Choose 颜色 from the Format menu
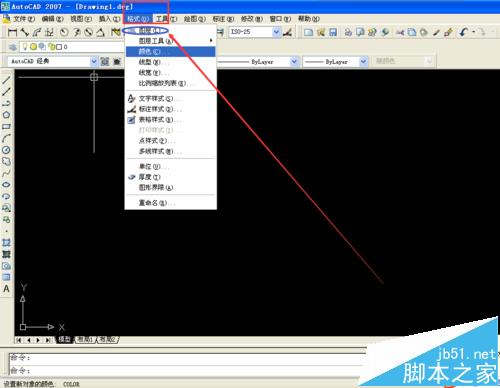The height and width of the screenshot is (388, 500). [170, 52]
